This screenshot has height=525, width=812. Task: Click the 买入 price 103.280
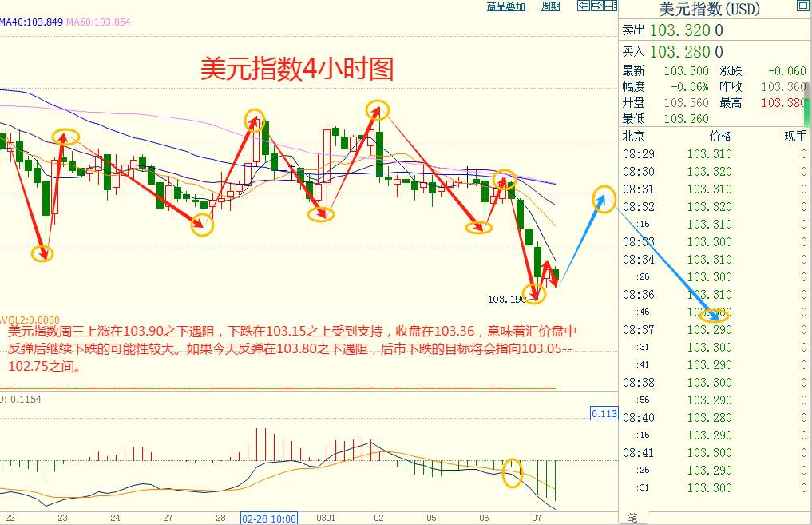pos(680,52)
